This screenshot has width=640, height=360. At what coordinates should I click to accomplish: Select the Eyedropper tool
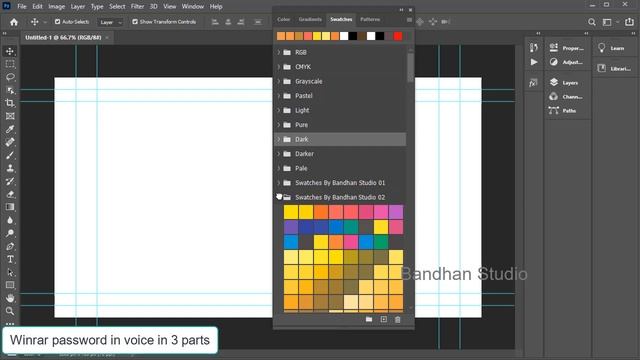coord(10,129)
